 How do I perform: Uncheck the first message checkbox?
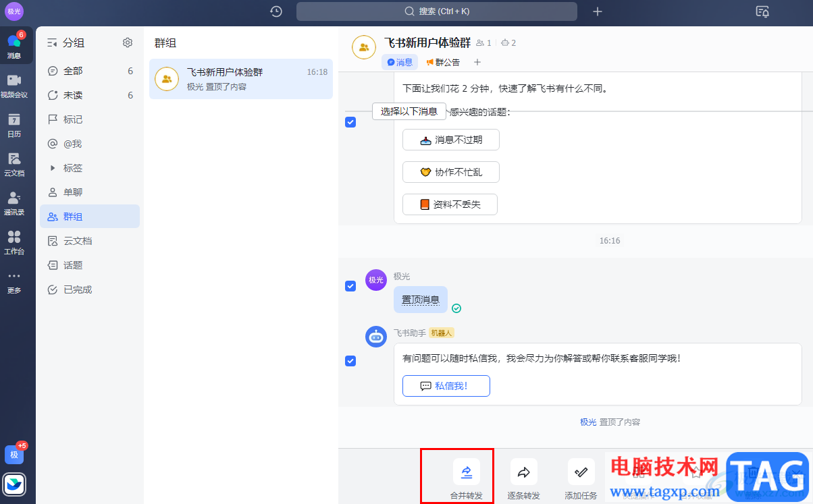pyautogui.click(x=350, y=122)
